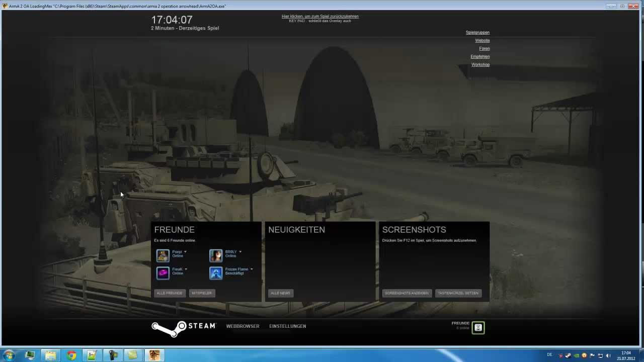The width and height of the screenshot is (644, 362).
Task: Expand the dropdown arrow next to Psepi
Action: point(185,251)
